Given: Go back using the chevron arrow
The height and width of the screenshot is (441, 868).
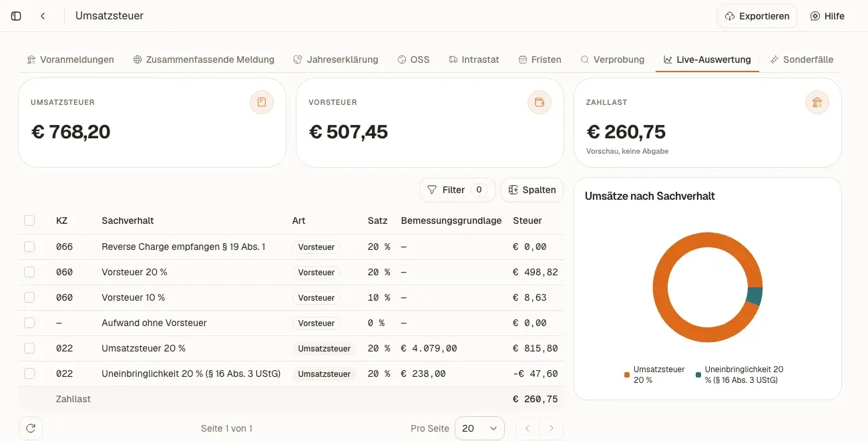Looking at the screenshot, I should (x=43, y=16).
